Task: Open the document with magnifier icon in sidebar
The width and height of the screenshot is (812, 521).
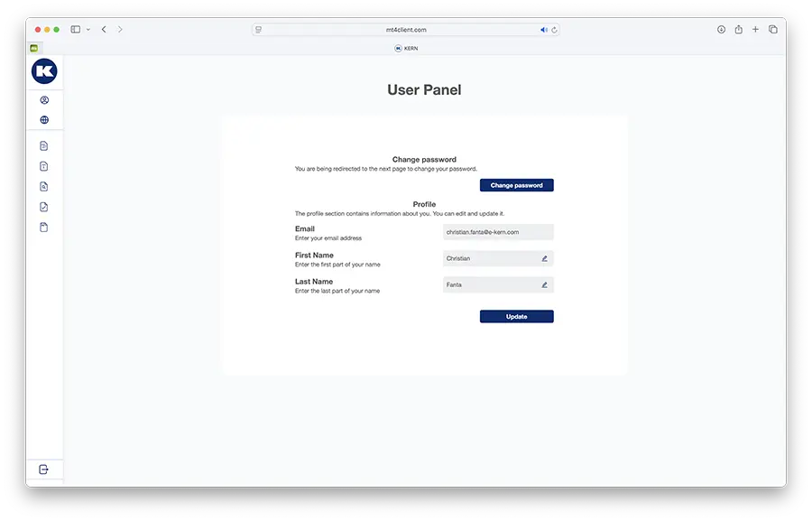Action: tap(44, 187)
